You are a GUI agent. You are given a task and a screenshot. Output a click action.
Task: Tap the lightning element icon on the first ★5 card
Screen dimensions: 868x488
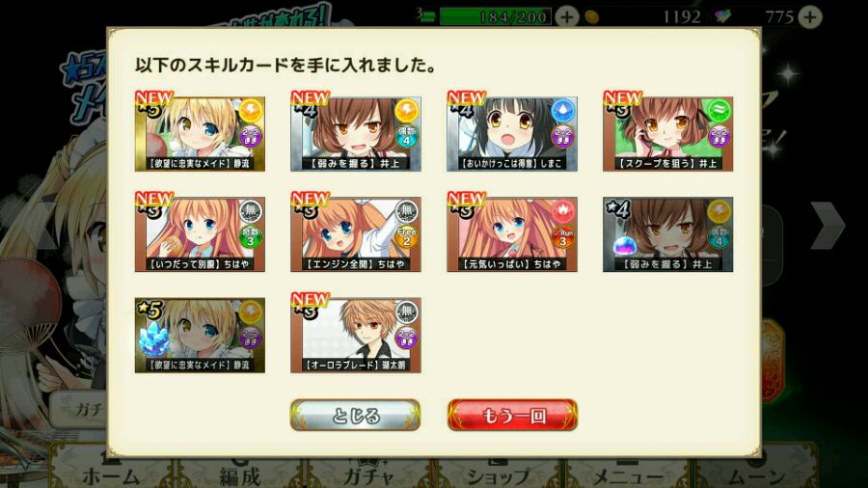click(x=250, y=111)
